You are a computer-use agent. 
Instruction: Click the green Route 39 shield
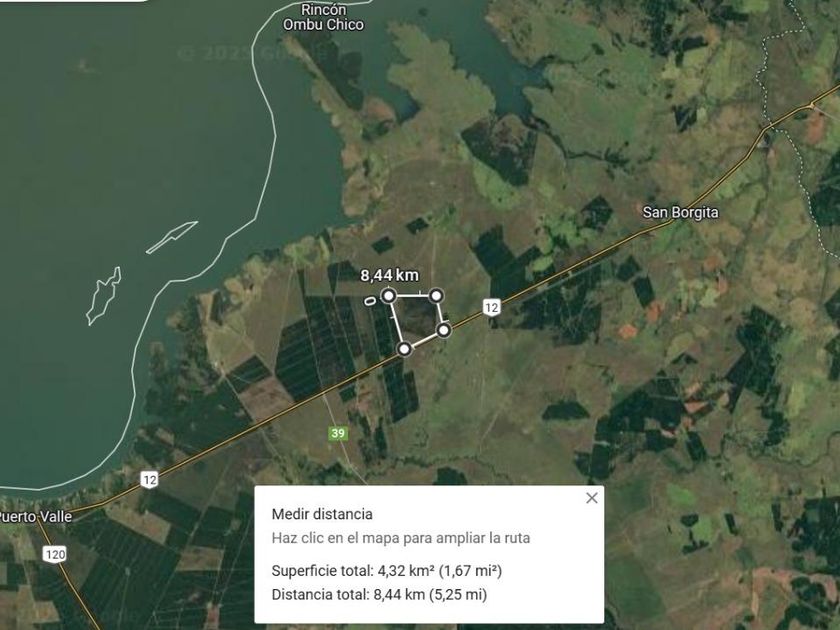[338, 433]
